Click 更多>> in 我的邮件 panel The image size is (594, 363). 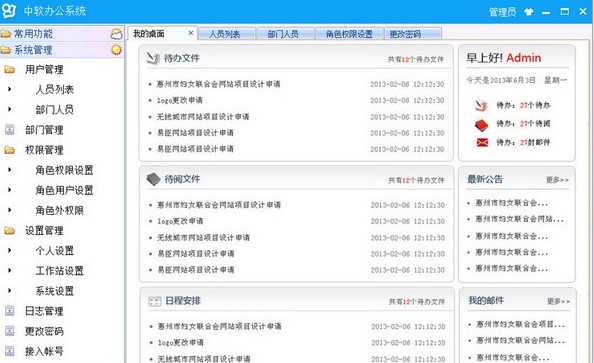pyautogui.click(x=558, y=301)
